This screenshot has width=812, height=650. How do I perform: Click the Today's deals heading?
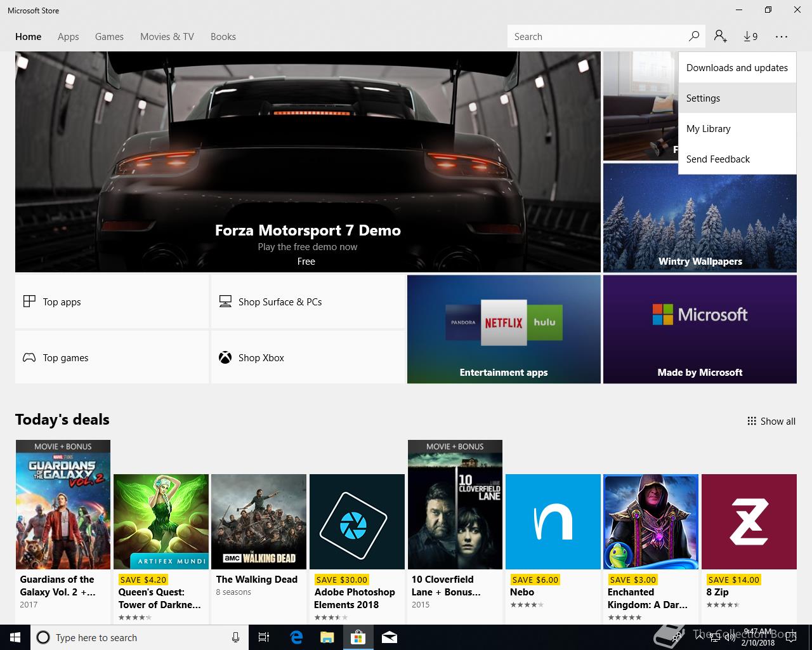point(62,420)
